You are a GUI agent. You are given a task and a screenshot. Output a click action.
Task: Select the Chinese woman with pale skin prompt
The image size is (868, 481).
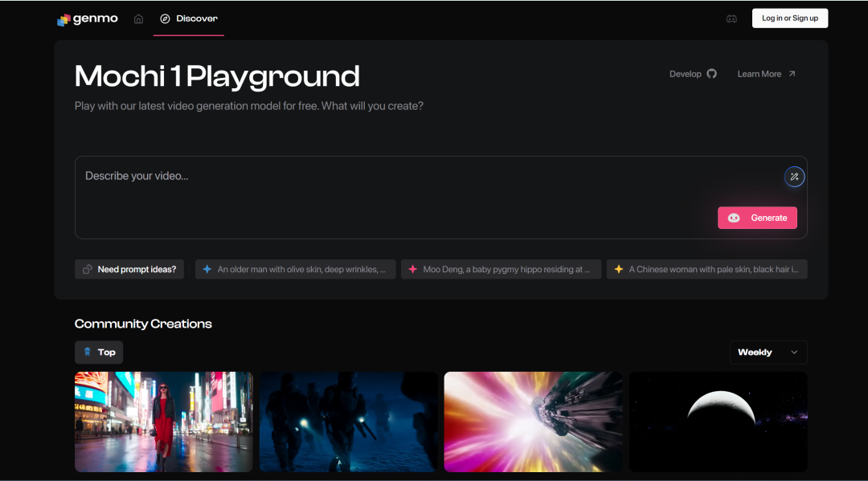pyautogui.click(x=707, y=269)
